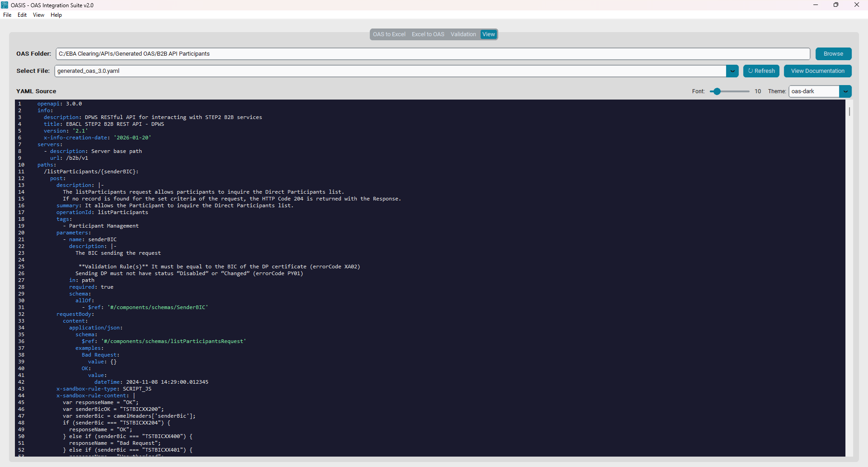Place the cursor in the YAML source editor
Image resolution: width=868 pixels, height=467 pixels.
[407, 272]
